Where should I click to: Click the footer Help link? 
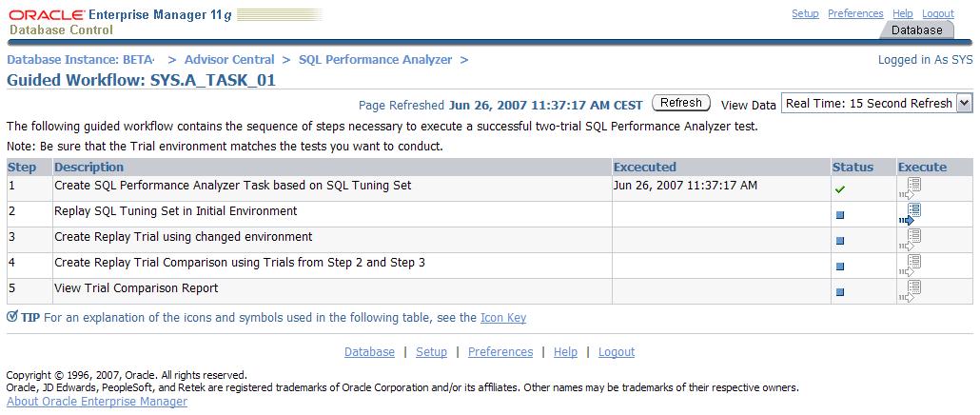pos(565,352)
